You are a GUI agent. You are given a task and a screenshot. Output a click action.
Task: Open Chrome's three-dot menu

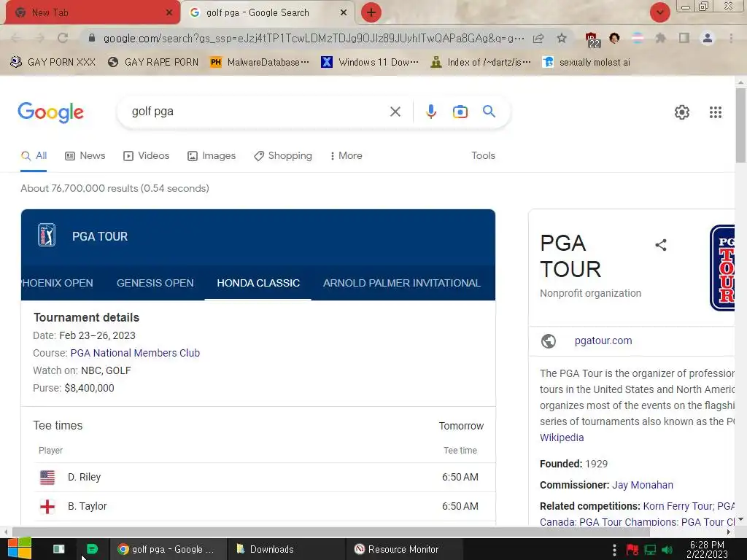point(731,38)
